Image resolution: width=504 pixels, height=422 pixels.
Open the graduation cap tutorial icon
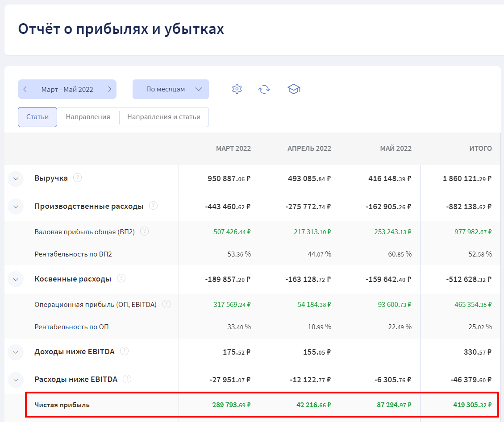(x=294, y=89)
